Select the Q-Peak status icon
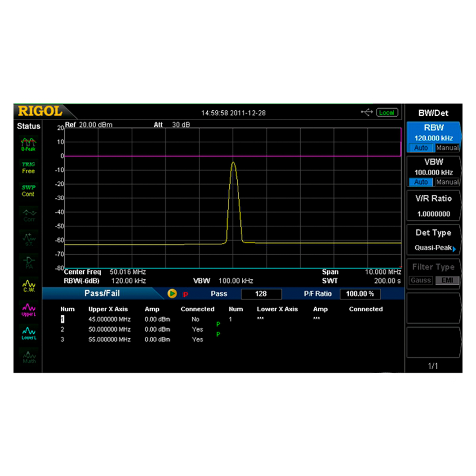 [x=28, y=143]
